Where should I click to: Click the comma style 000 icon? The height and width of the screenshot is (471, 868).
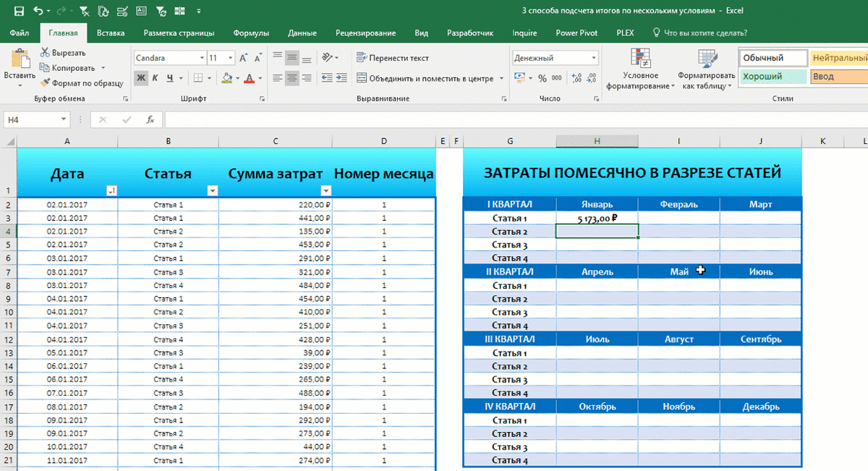pos(557,78)
